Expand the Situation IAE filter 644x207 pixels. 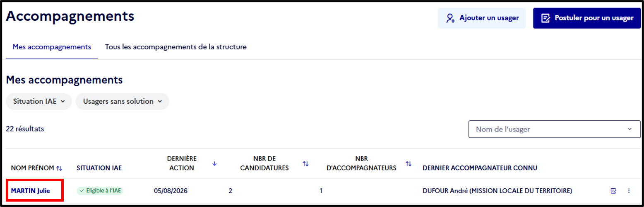39,101
